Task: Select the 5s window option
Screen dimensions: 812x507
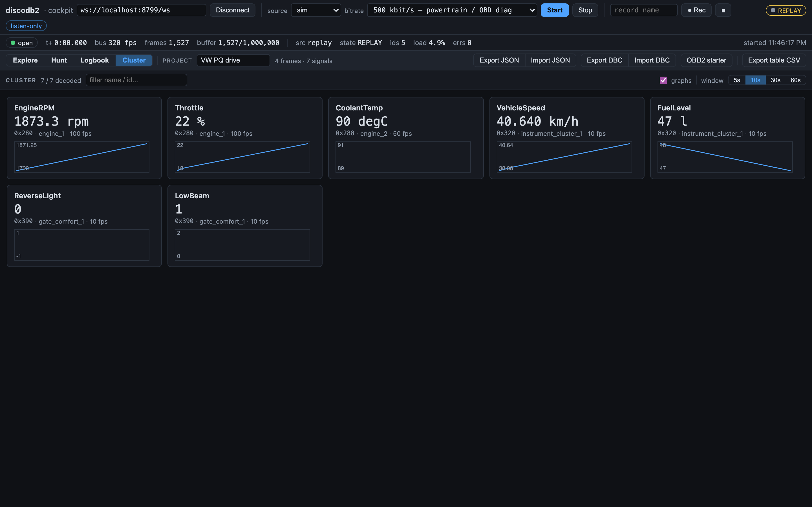Action: pyautogui.click(x=737, y=80)
